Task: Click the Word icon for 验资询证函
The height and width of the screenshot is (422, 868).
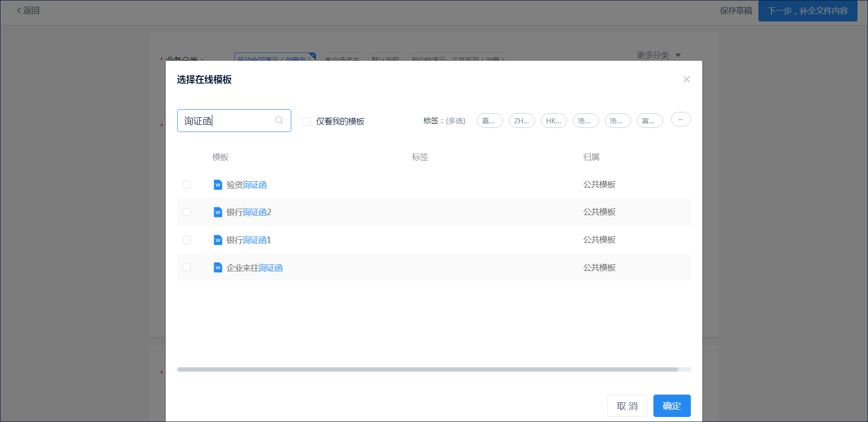Action: click(x=218, y=185)
